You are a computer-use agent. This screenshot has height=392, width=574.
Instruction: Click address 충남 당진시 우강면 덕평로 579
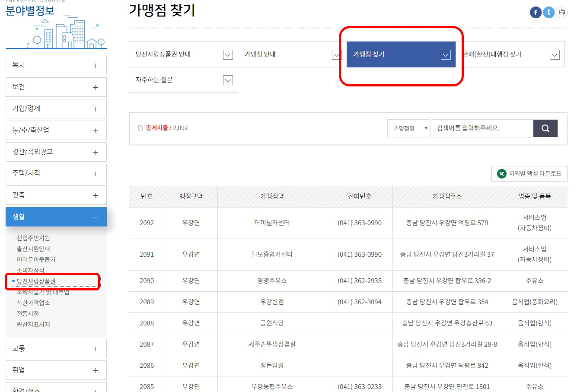click(447, 223)
